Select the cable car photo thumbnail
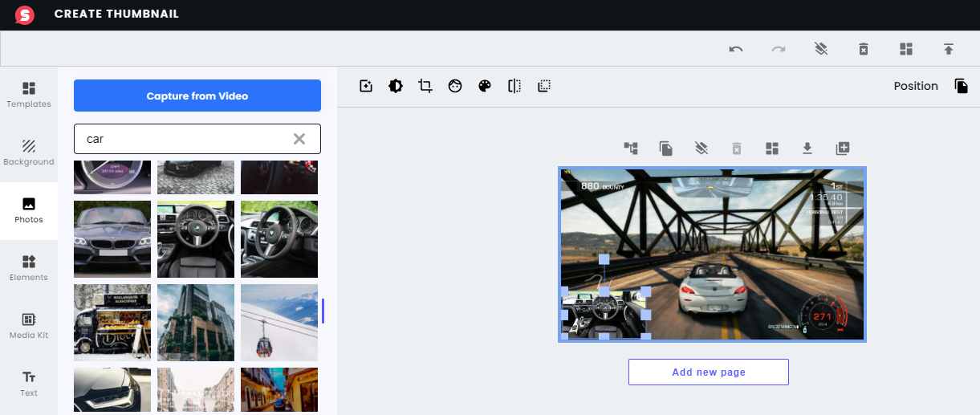The width and height of the screenshot is (980, 415). tap(279, 323)
